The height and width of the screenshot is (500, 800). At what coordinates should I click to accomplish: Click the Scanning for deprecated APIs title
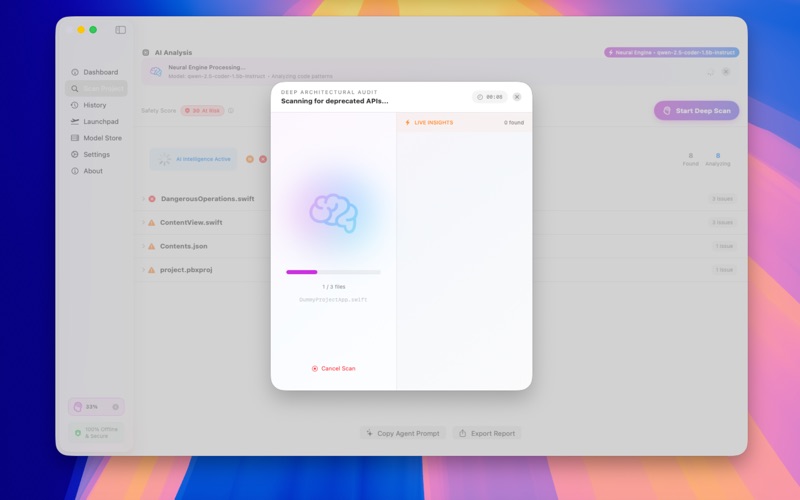334,101
